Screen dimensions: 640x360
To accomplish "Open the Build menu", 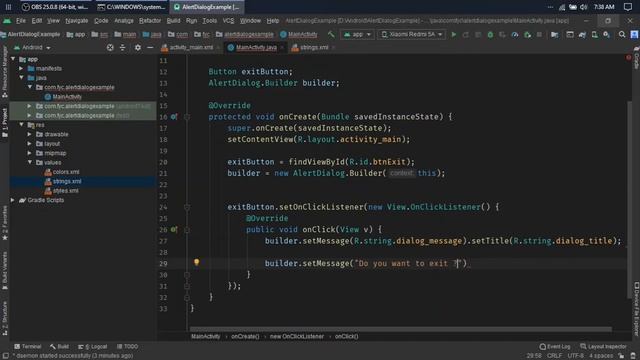I will pos(173,21).
